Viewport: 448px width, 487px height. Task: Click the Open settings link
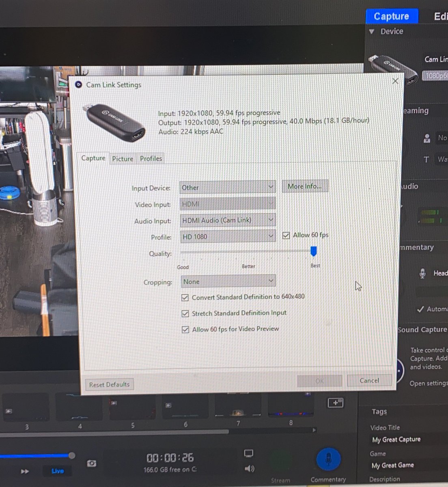coord(429,383)
